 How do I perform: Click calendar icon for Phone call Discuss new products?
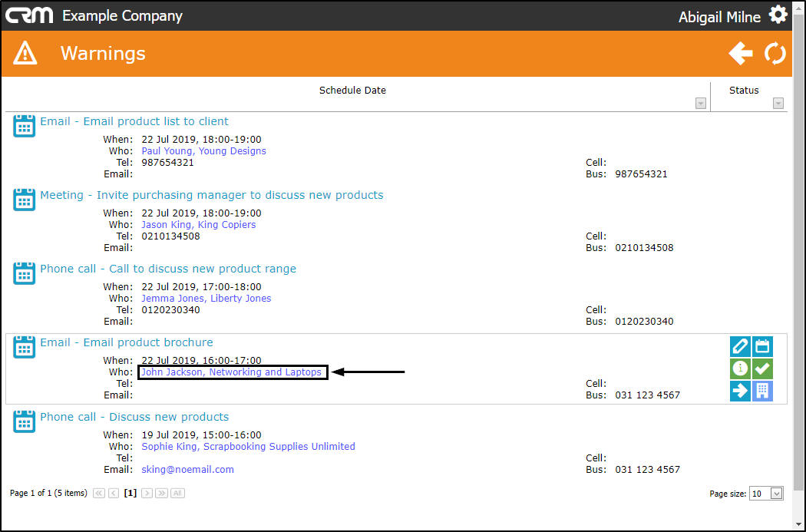pos(24,421)
